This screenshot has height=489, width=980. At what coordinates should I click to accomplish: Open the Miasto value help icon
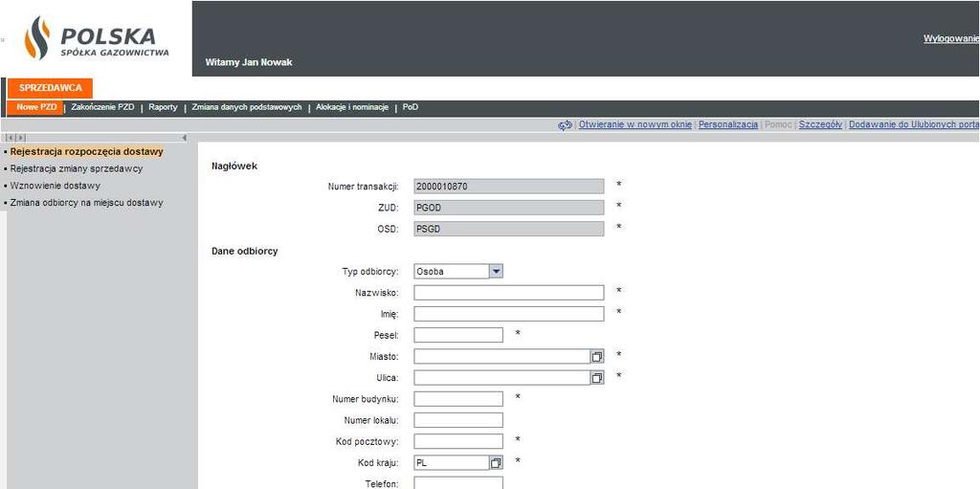pos(597,356)
